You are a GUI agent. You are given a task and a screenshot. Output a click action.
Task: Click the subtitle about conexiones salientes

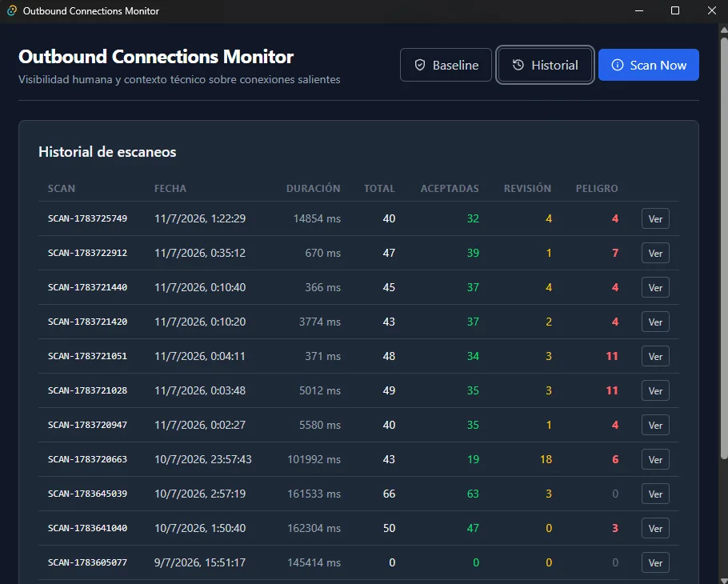[179, 79]
